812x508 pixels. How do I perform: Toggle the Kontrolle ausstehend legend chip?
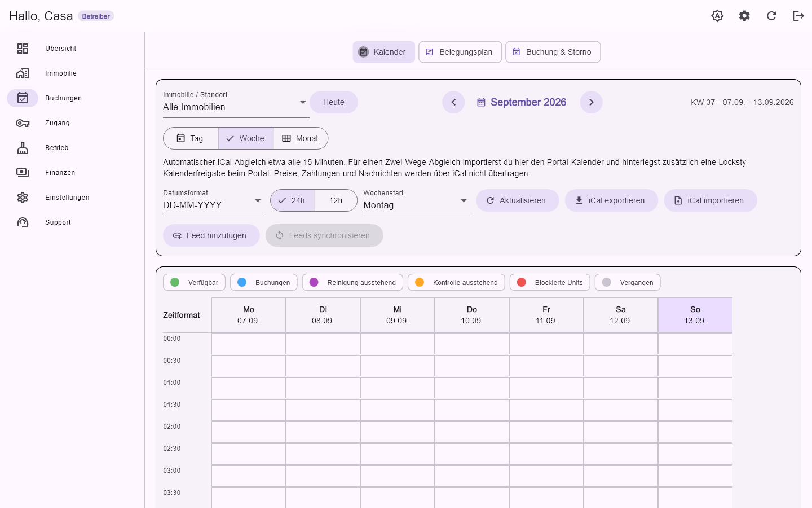[457, 282]
